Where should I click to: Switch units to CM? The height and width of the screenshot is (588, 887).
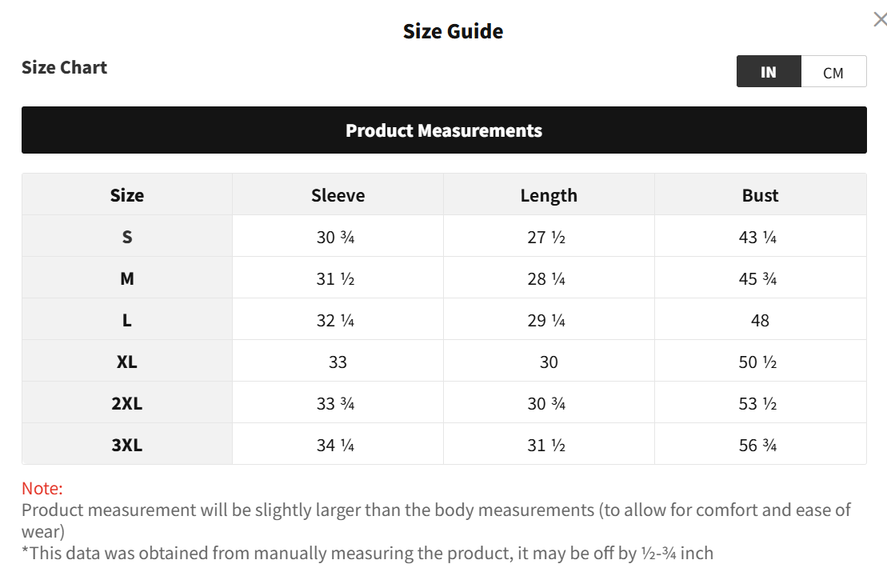(833, 72)
